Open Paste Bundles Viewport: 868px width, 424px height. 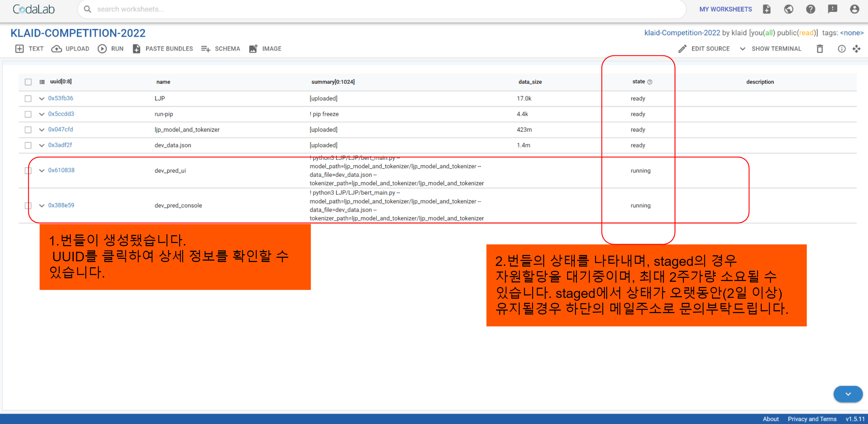163,49
